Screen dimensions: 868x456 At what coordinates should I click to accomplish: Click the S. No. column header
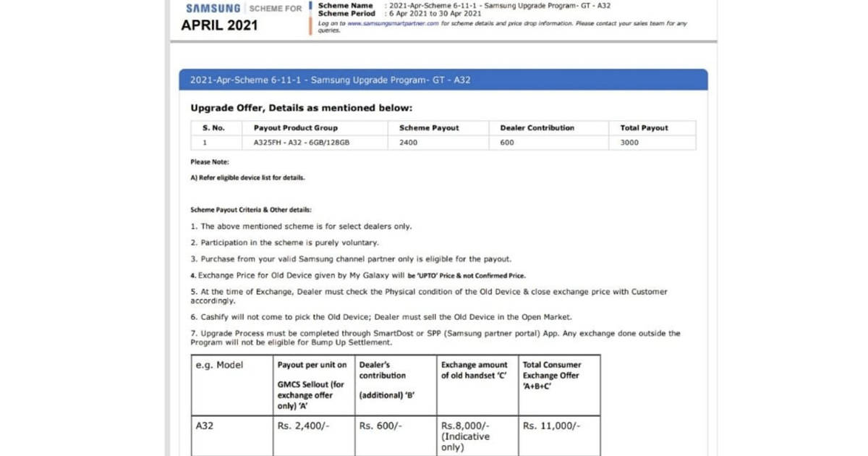(x=213, y=128)
